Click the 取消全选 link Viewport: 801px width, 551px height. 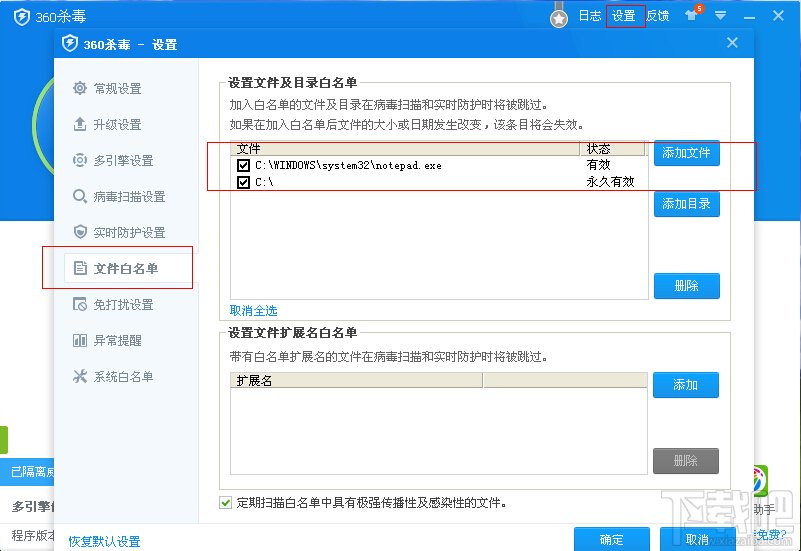coord(253,310)
